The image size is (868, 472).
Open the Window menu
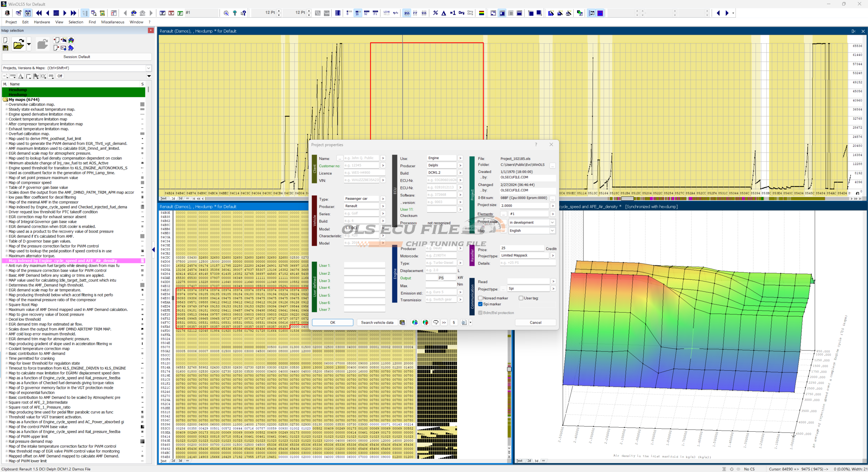136,22
